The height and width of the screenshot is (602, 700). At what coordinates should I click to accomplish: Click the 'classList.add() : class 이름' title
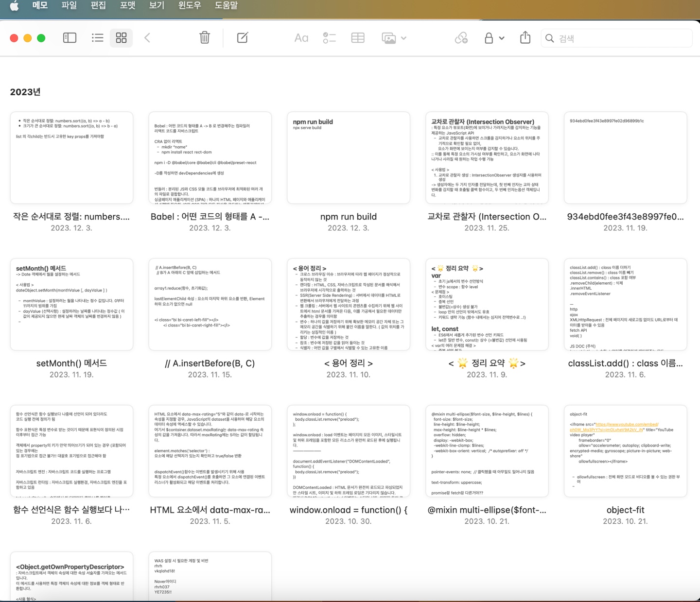[626, 363]
